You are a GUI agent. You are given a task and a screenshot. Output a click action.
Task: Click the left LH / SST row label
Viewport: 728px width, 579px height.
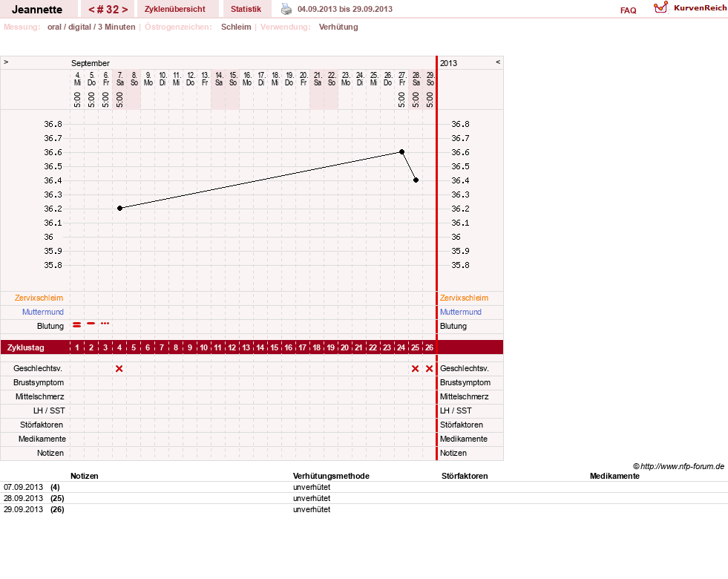pyautogui.click(x=49, y=411)
